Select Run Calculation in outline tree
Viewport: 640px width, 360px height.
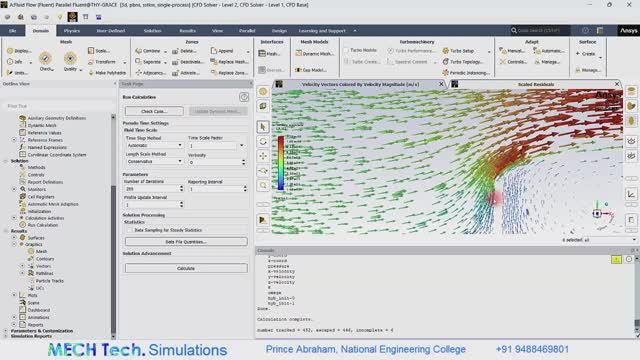pyautogui.click(x=42, y=225)
